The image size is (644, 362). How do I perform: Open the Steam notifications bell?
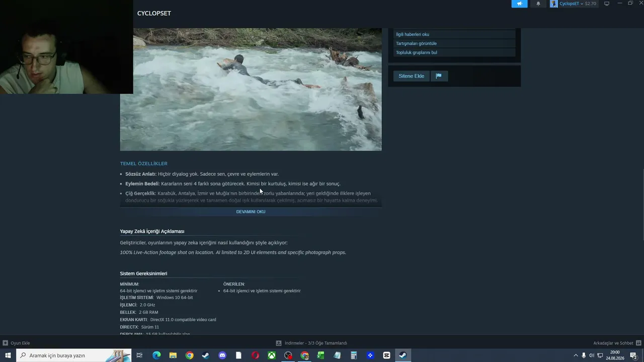pos(538,4)
